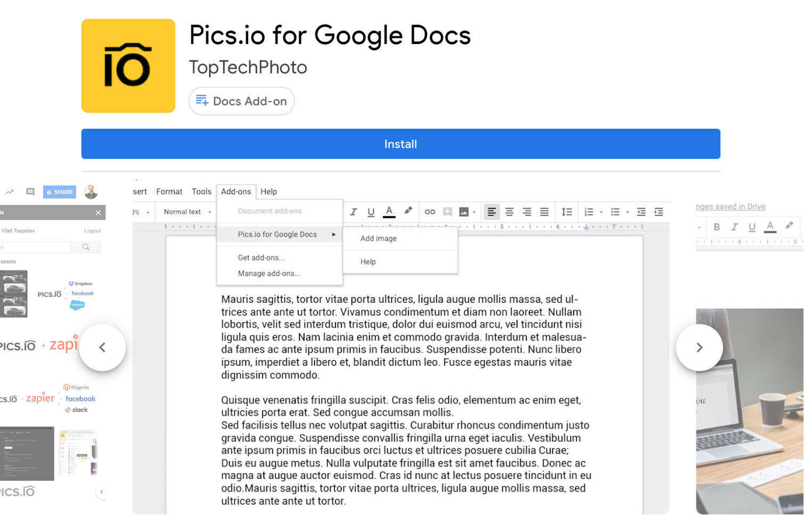Open the Add-ons menu
805x532 pixels.
pos(236,192)
